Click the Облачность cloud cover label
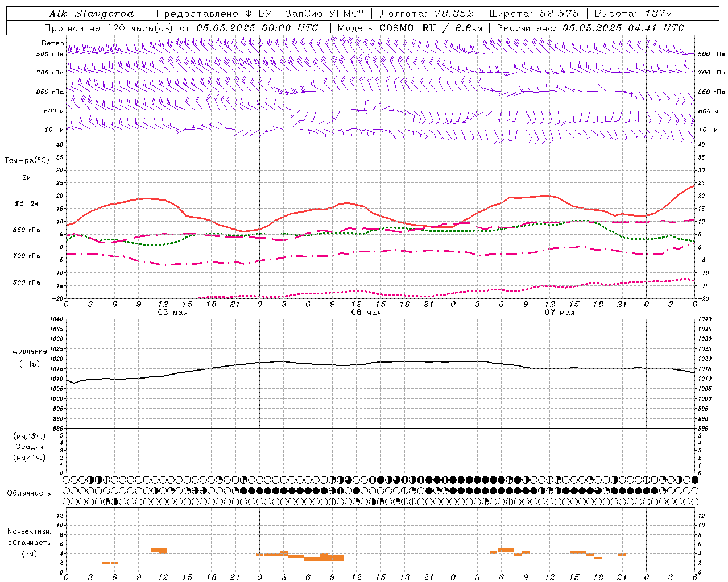This screenshot has width=728, height=582. [x=29, y=493]
